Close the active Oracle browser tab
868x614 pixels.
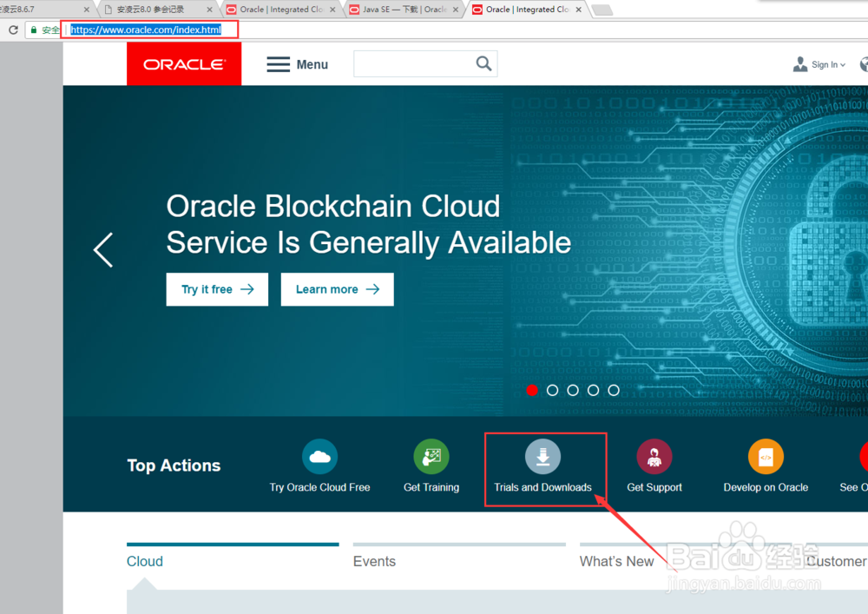(578, 10)
